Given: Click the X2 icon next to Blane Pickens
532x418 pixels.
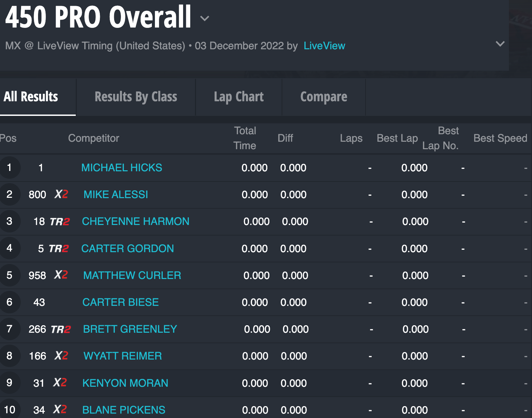Looking at the screenshot, I should click(60, 410).
